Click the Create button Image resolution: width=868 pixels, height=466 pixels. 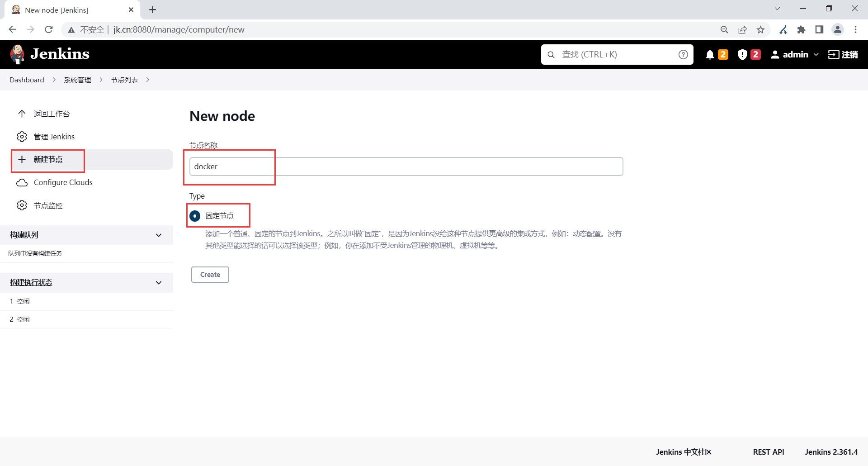(210, 275)
